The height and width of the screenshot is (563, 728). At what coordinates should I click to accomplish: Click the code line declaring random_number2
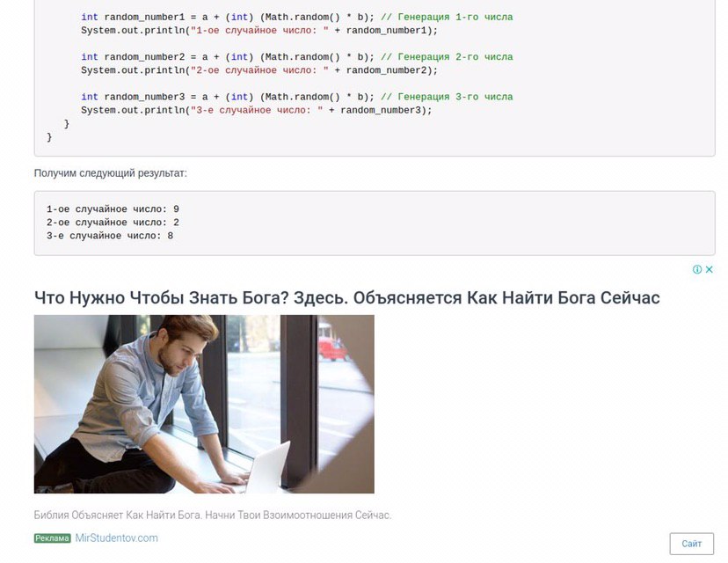coord(296,57)
